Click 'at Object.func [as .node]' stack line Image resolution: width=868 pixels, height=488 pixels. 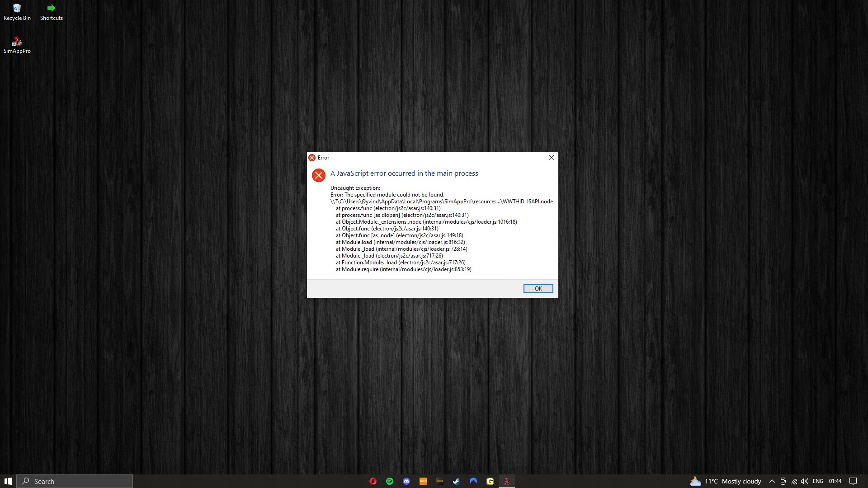click(x=400, y=235)
